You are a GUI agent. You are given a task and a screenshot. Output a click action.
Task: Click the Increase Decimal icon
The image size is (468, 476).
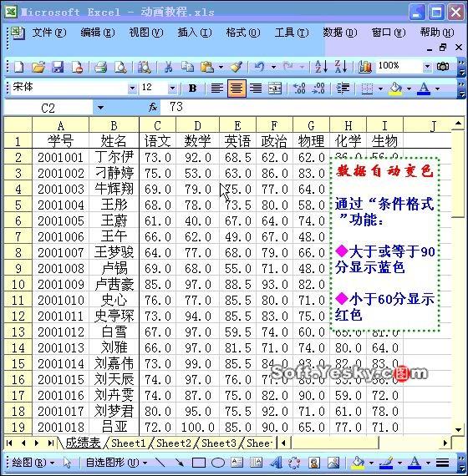[x=299, y=89]
